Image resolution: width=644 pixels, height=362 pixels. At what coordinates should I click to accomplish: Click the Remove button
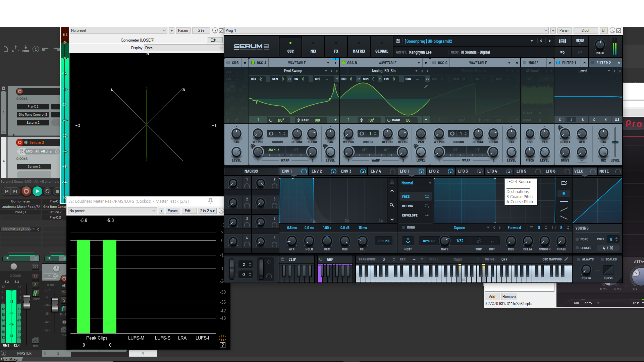pos(509,297)
